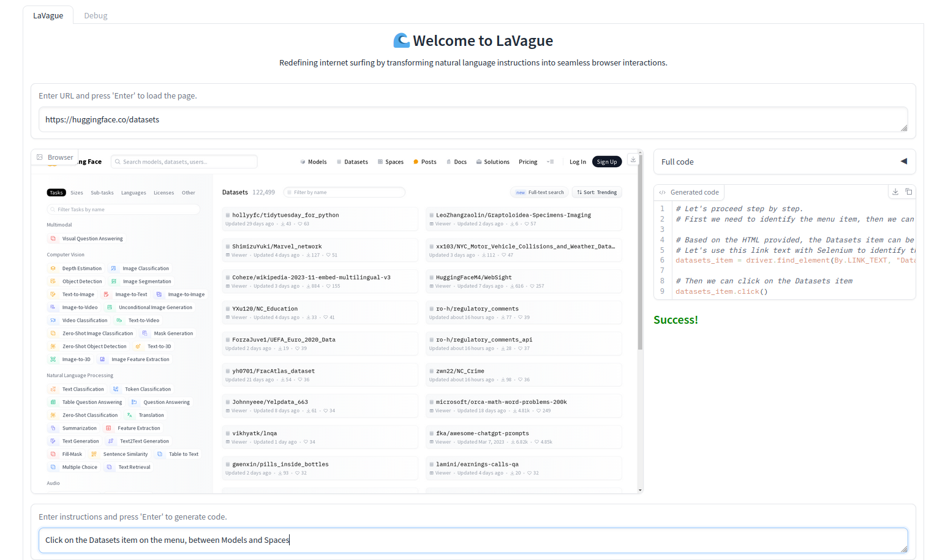This screenshot has width=937, height=560.
Task: Open the Pricing link
Action: pyautogui.click(x=528, y=162)
